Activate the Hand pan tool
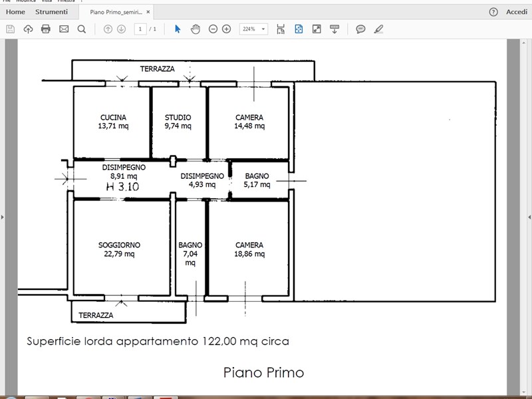532x399 pixels. tap(196, 29)
